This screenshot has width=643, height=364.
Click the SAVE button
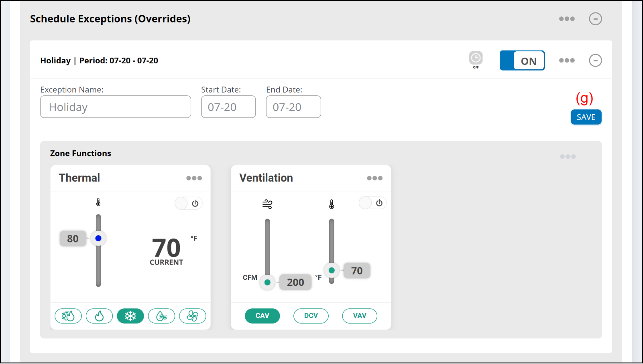(x=586, y=117)
